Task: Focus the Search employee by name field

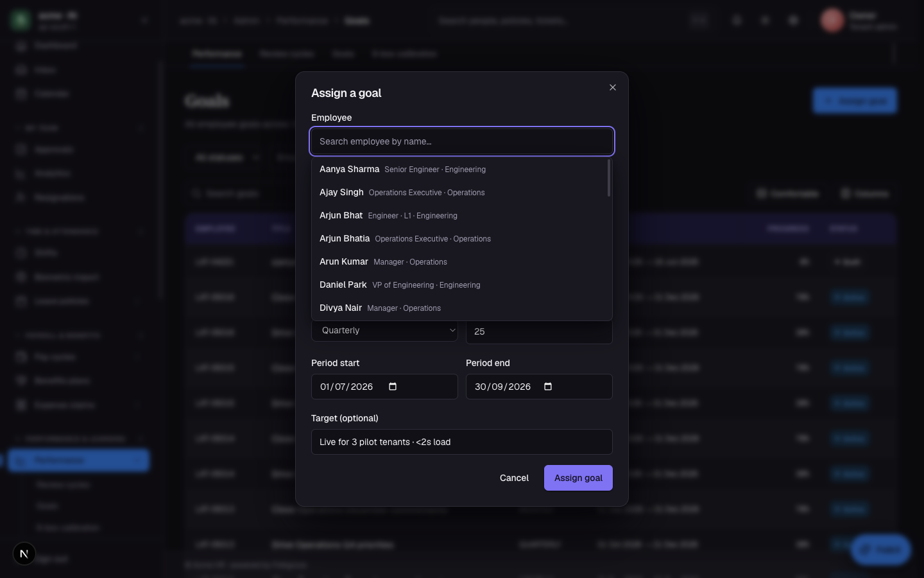Action: pos(462,141)
